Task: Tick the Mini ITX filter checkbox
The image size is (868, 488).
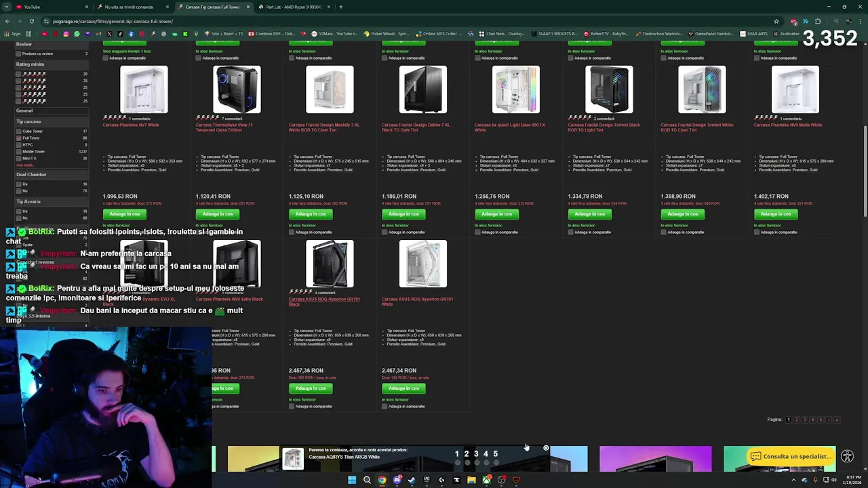Action: pyautogui.click(x=18, y=159)
